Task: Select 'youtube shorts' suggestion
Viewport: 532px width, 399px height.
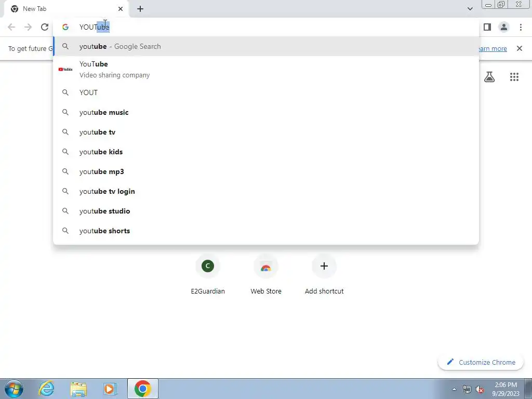Action: click(x=266, y=231)
